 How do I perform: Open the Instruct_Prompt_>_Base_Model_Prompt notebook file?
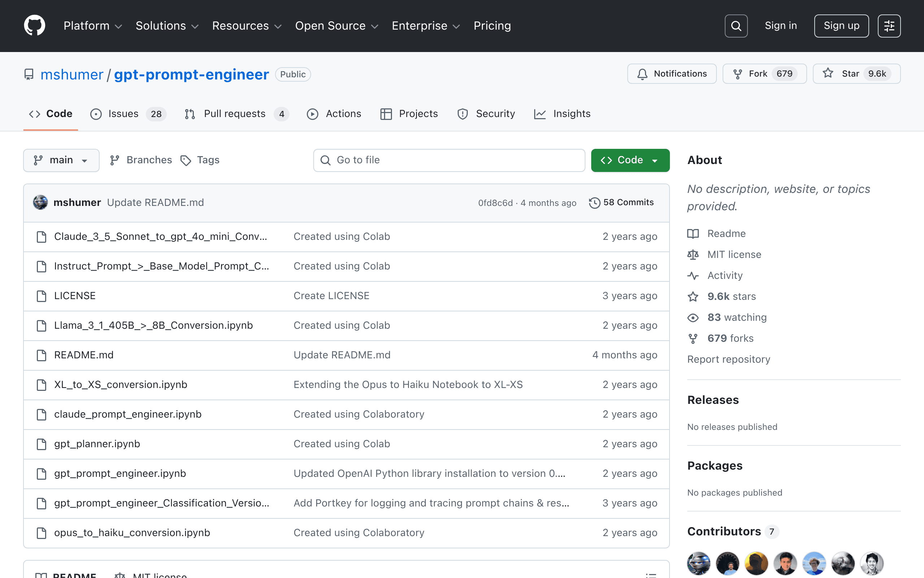[161, 266]
